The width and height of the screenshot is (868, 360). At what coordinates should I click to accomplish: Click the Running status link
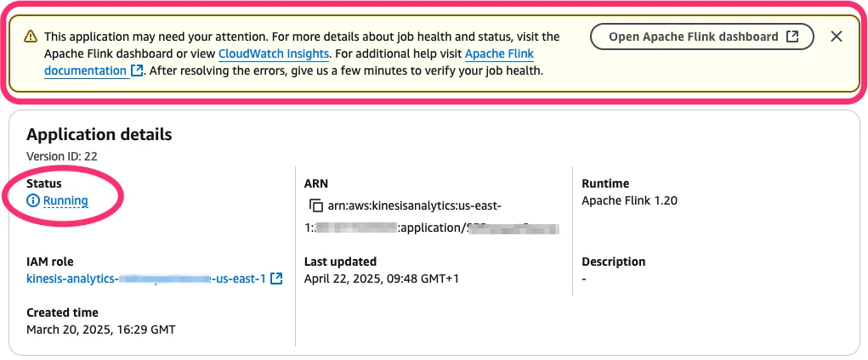click(x=65, y=200)
